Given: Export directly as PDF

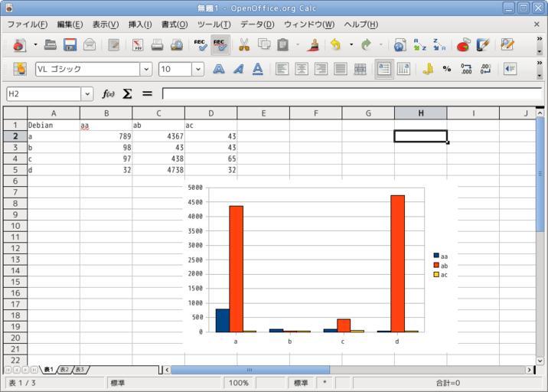Looking at the screenshot, I should pos(138,45).
